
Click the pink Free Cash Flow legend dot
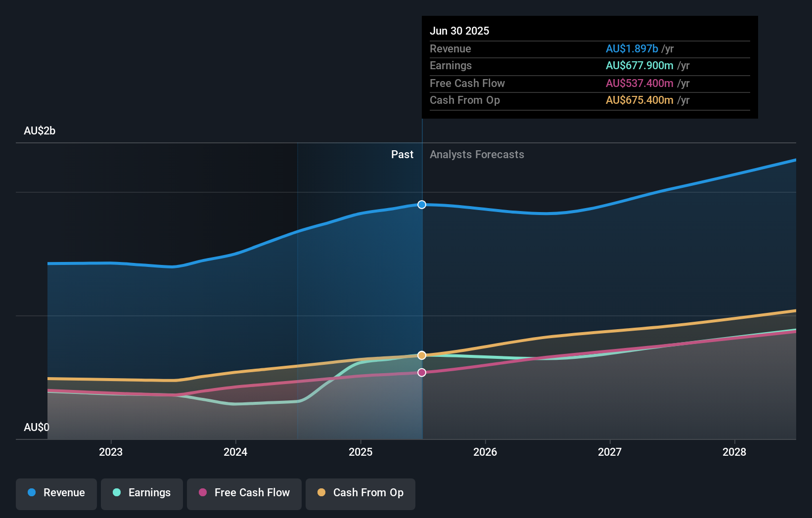point(202,493)
